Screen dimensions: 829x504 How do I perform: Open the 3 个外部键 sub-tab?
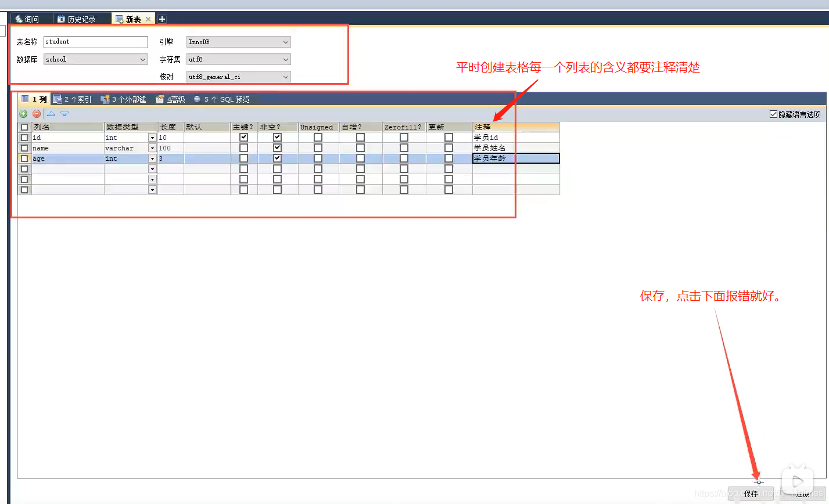point(124,99)
